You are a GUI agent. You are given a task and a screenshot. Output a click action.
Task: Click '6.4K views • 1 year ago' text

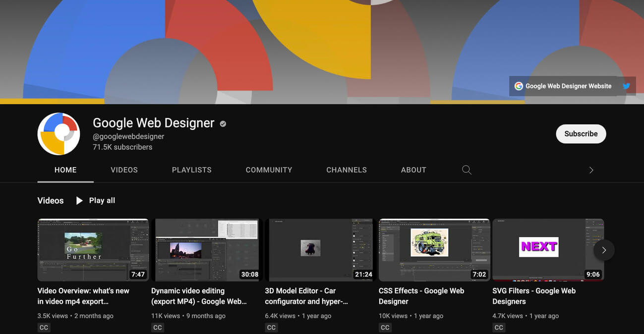coord(299,316)
